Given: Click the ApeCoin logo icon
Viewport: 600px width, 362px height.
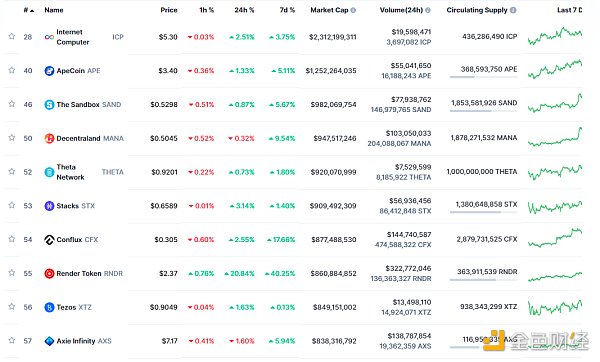Looking at the screenshot, I should point(49,71).
